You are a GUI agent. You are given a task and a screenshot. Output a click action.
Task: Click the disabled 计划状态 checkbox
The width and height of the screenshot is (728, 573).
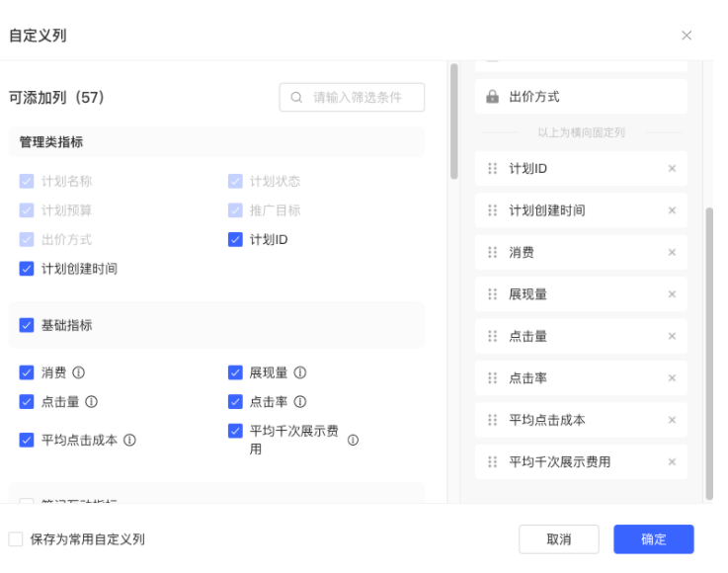(x=235, y=181)
